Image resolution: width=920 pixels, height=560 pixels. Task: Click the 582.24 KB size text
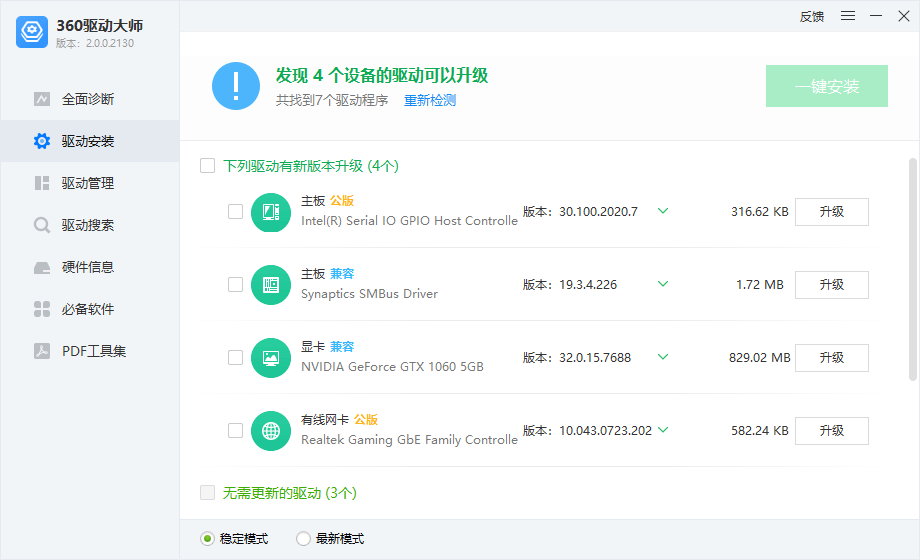[x=760, y=431]
